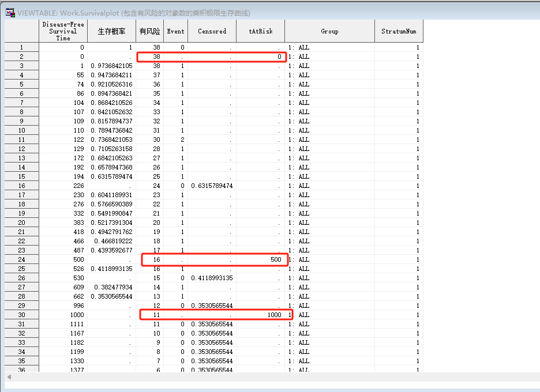Select the Censored column header
The width and height of the screenshot is (540, 392).
[212, 31]
